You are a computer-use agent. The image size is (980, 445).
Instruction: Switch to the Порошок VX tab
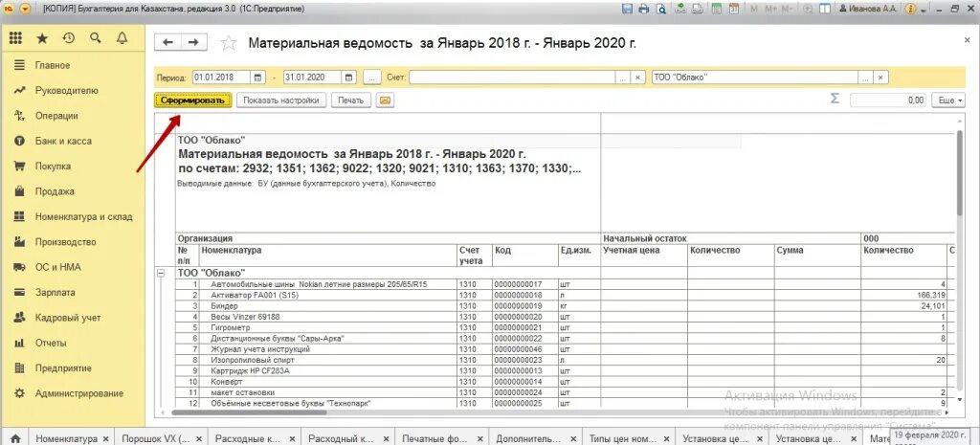tap(155, 438)
